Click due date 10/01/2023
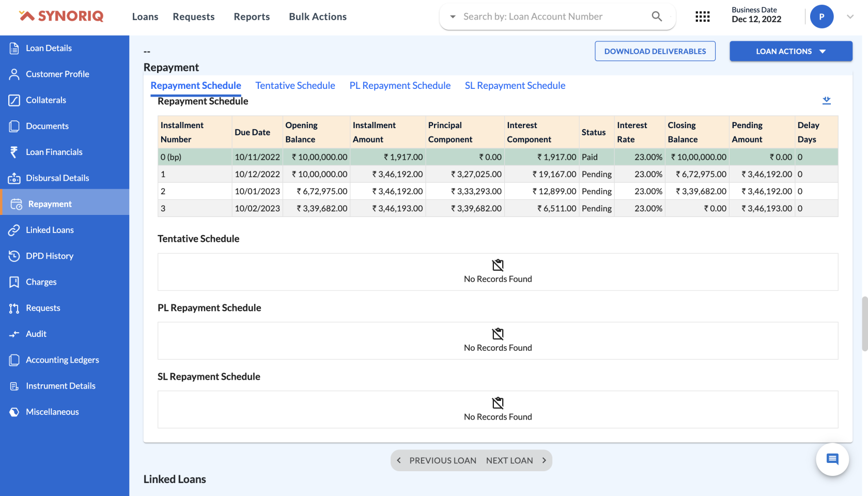Image resolution: width=868 pixels, height=496 pixels. (x=257, y=191)
